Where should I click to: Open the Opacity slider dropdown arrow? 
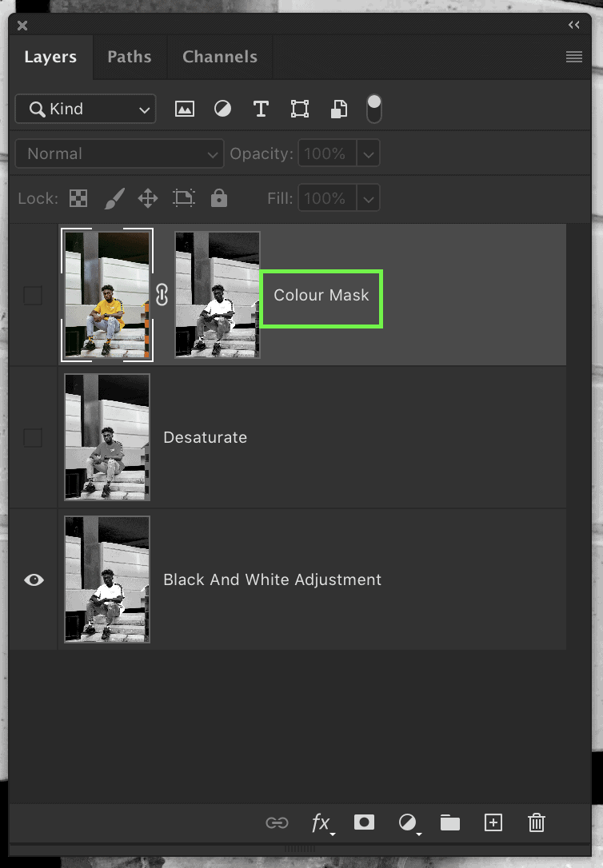point(368,153)
